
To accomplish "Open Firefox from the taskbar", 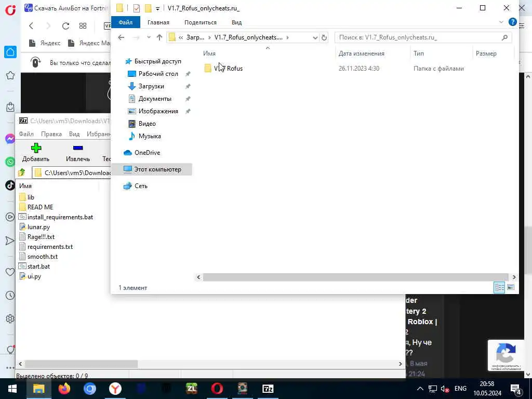I will pyautogui.click(x=64, y=389).
